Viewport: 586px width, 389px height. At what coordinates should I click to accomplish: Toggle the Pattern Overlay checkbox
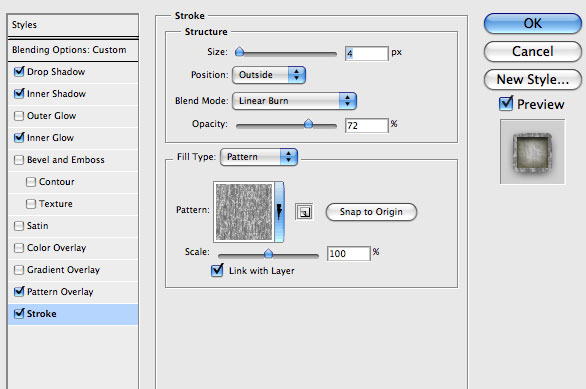pos(19,291)
